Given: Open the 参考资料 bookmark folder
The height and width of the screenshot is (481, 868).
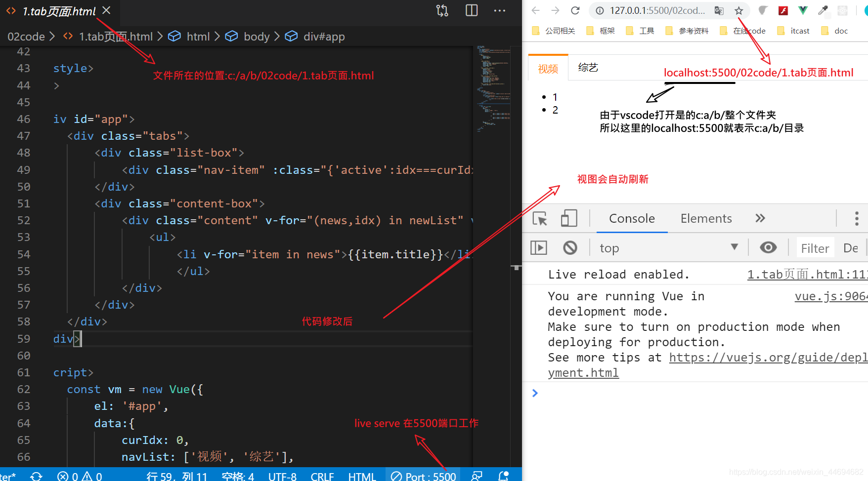Looking at the screenshot, I should click(x=687, y=31).
